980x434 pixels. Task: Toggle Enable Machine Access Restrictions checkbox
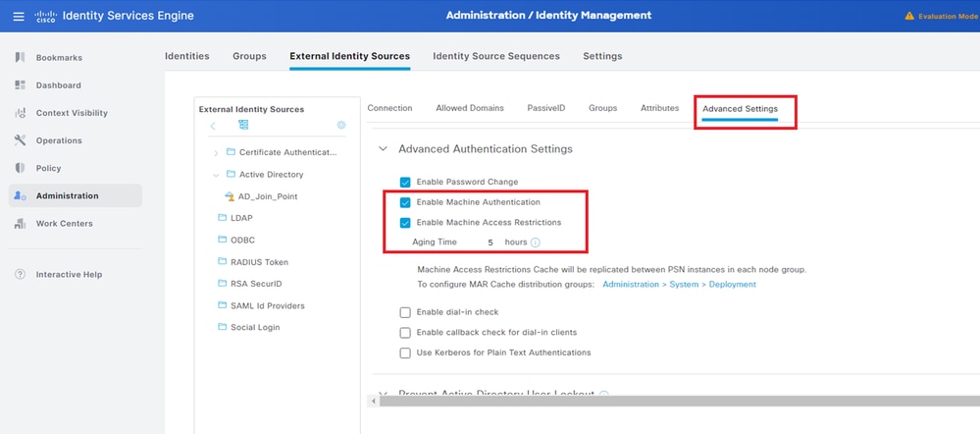[x=405, y=222]
